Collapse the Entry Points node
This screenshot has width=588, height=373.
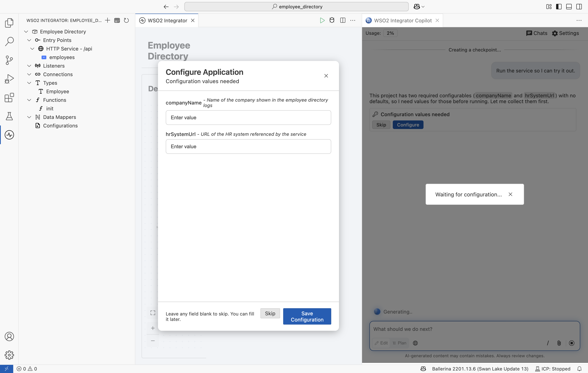(29, 40)
